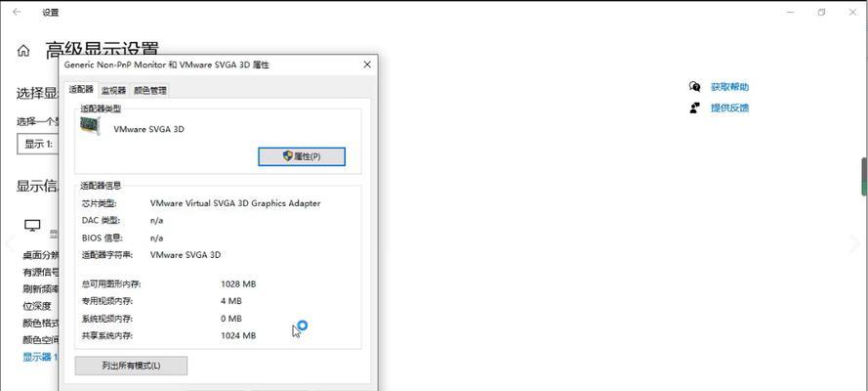Click the shield icon on 属性(P) button
The width and height of the screenshot is (868, 391).
[x=288, y=156]
